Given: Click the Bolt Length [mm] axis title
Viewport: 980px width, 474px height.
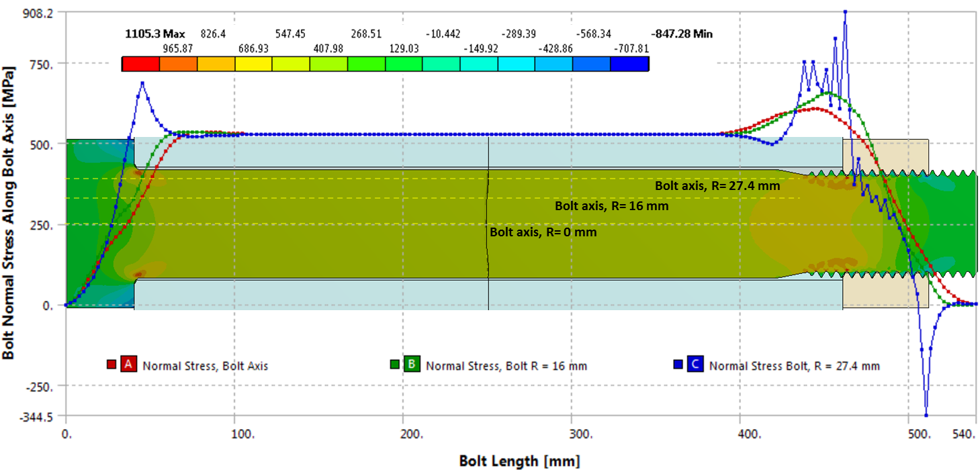Looking at the screenshot, I should [x=519, y=461].
